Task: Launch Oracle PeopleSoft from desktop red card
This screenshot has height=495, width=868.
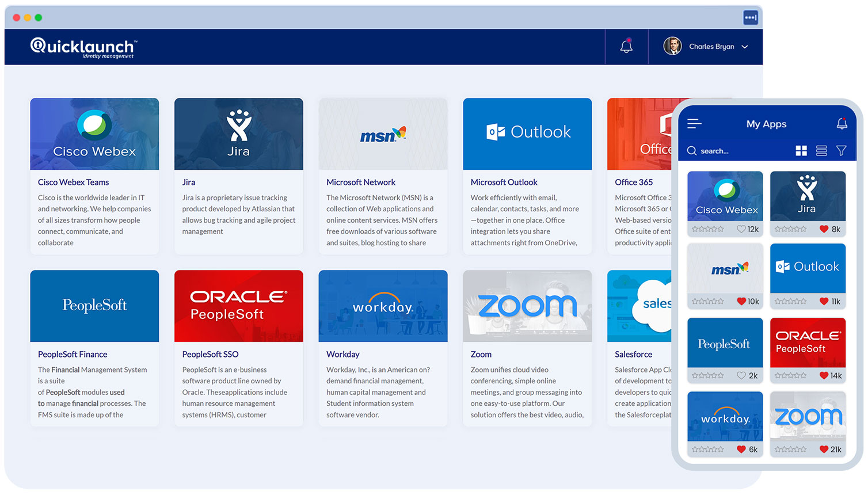Action: pos(239,306)
